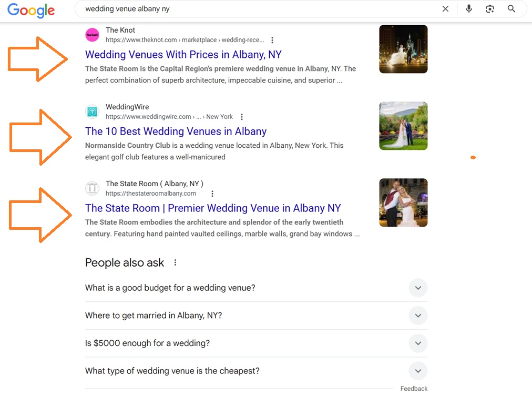Click snippet about hand painted vaulted ceilings

[x=222, y=228]
